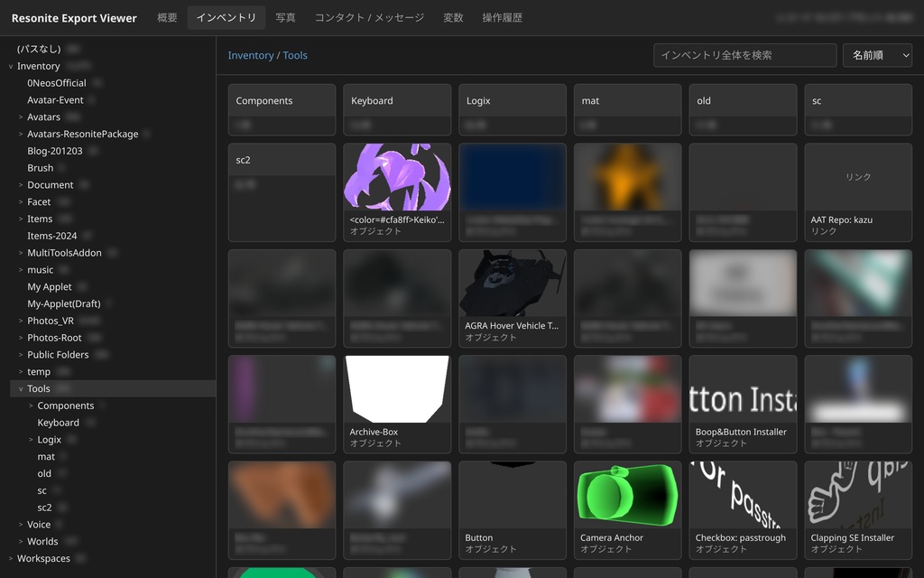Open the Boop&Button Installer card

click(x=743, y=405)
